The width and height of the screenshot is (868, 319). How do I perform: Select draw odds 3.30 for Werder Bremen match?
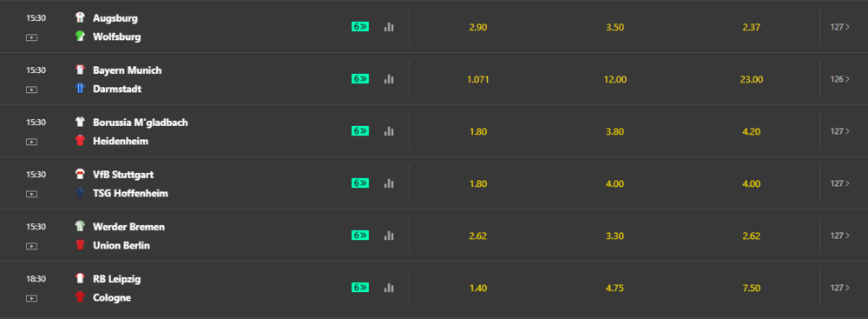[x=615, y=236]
